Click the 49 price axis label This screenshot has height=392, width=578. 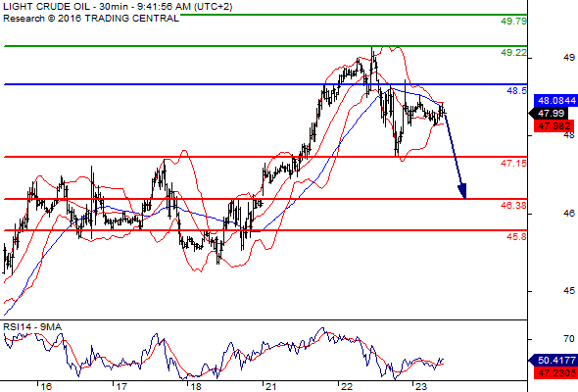(x=569, y=58)
